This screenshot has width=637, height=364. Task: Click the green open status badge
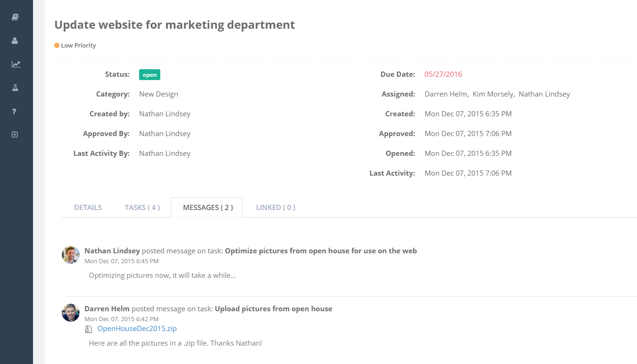click(x=149, y=75)
